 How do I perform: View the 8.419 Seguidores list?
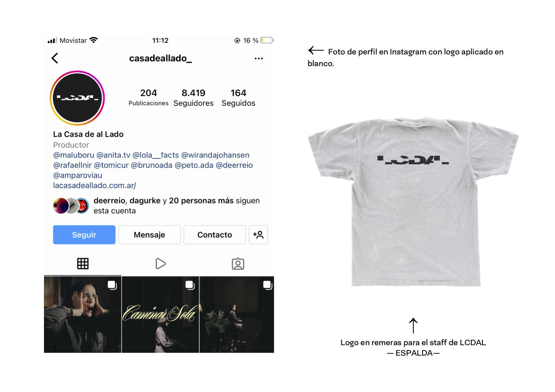point(193,98)
